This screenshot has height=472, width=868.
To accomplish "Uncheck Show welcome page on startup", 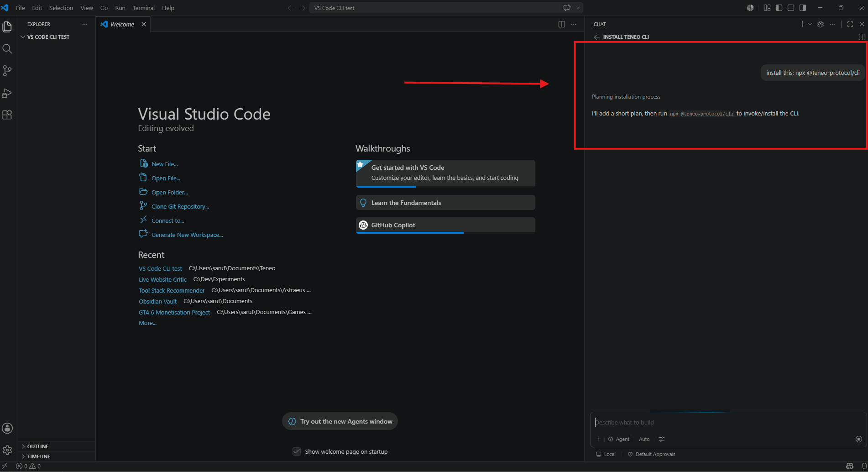I will pos(297,451).
